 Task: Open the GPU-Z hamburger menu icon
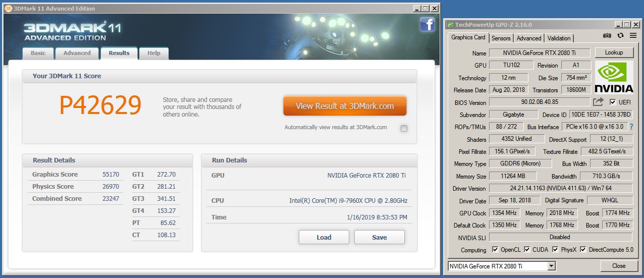click(x=632, y=36)
